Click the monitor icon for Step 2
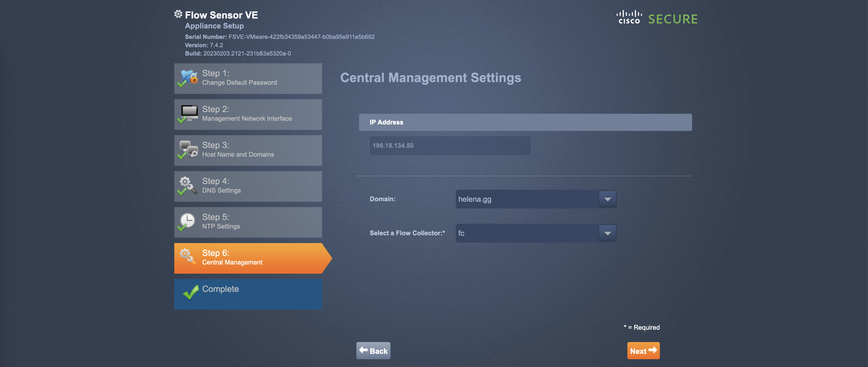This screenshot has height=367, width=868. click(x=188, y=113)
